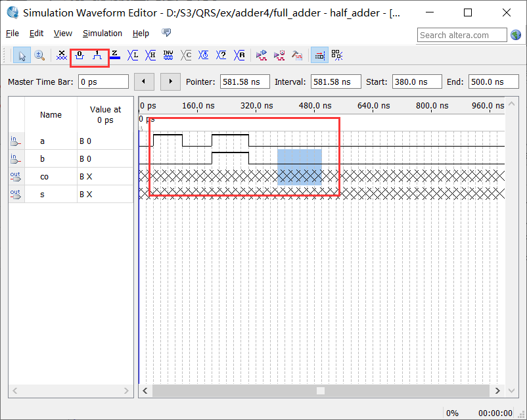Open the Help menu
527x420 pixels.
coord(141,34)
